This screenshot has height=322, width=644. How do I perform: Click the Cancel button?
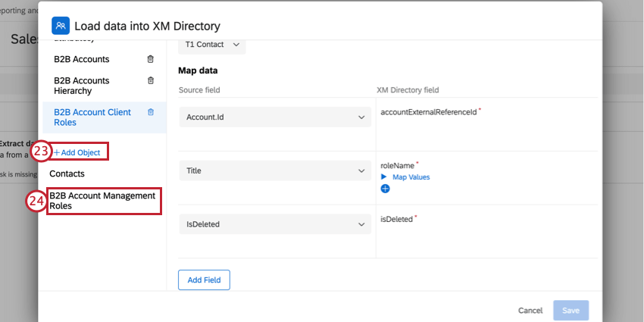(x=530, y=311)
